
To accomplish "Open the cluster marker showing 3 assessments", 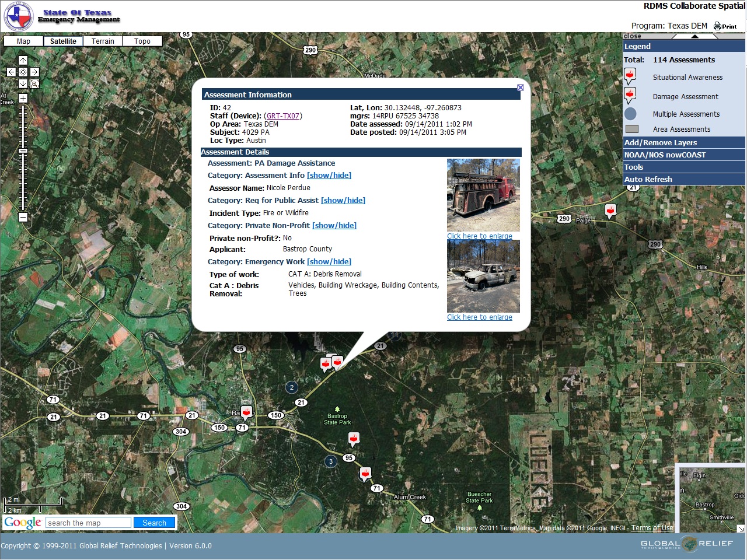I will [x=331, y=461].
